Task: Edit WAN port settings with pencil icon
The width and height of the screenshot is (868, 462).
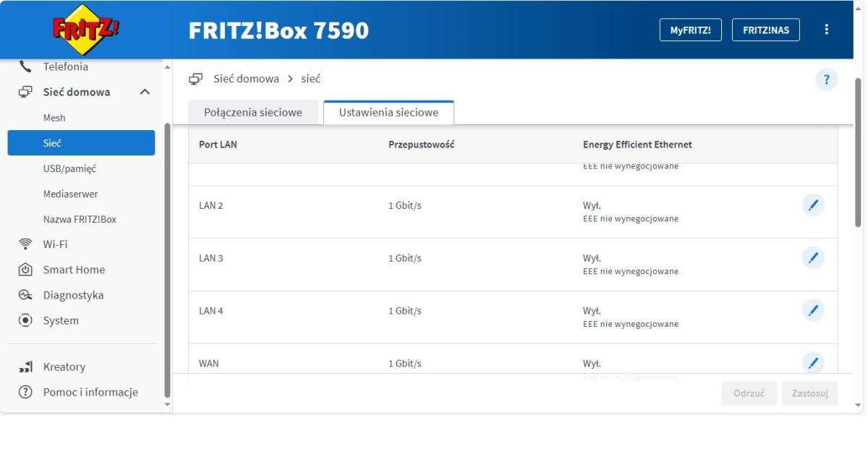Action: (x=813, y=362)
